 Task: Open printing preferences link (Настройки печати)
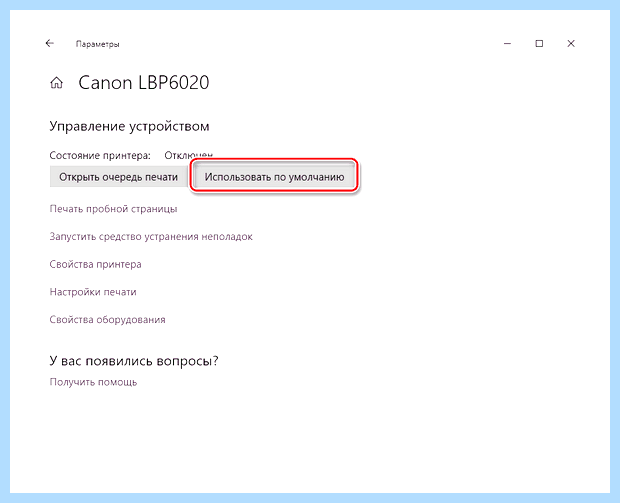click(x=93, y=292)
